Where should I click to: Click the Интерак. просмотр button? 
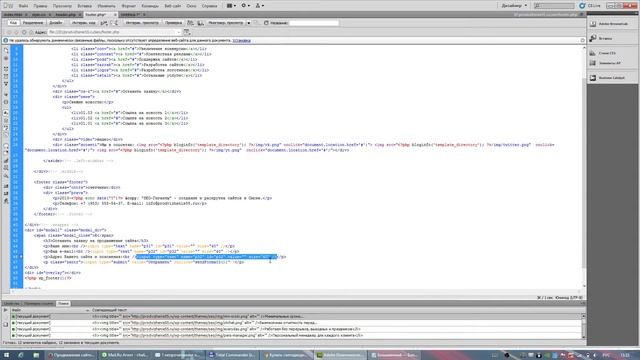click(142, 23)
